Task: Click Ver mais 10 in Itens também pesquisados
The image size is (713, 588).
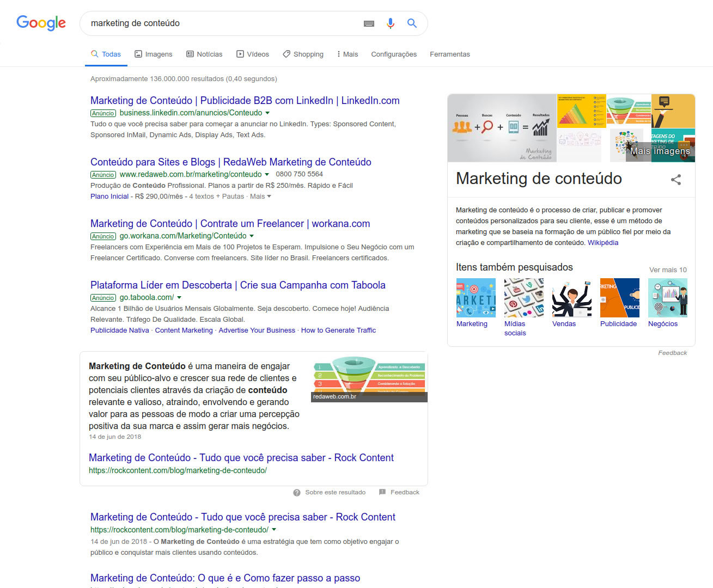Action: 668,270
